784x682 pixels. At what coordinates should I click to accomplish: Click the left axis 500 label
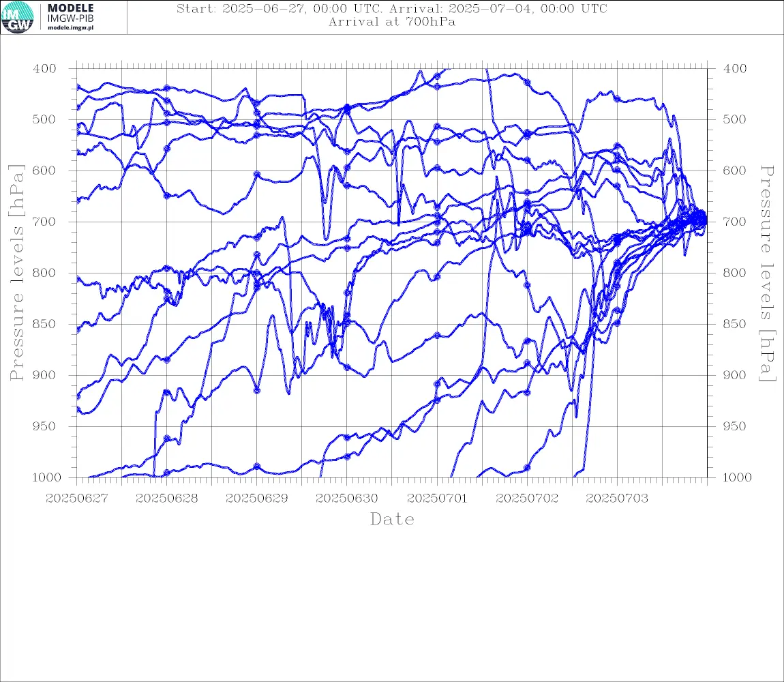tap(44, 119)
